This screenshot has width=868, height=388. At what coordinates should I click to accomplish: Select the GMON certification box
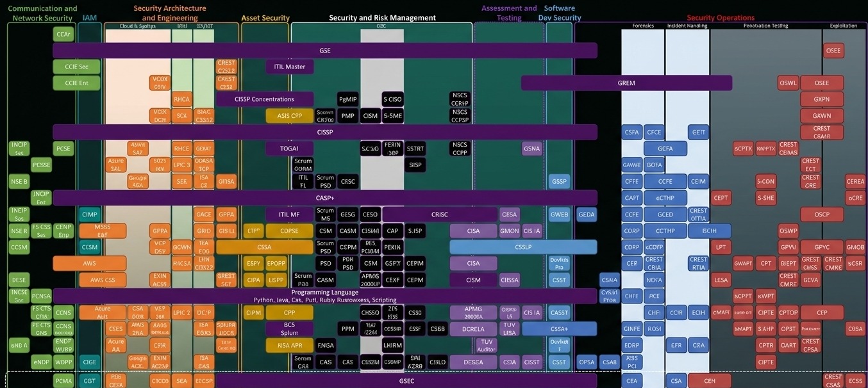tap(510, 231)
